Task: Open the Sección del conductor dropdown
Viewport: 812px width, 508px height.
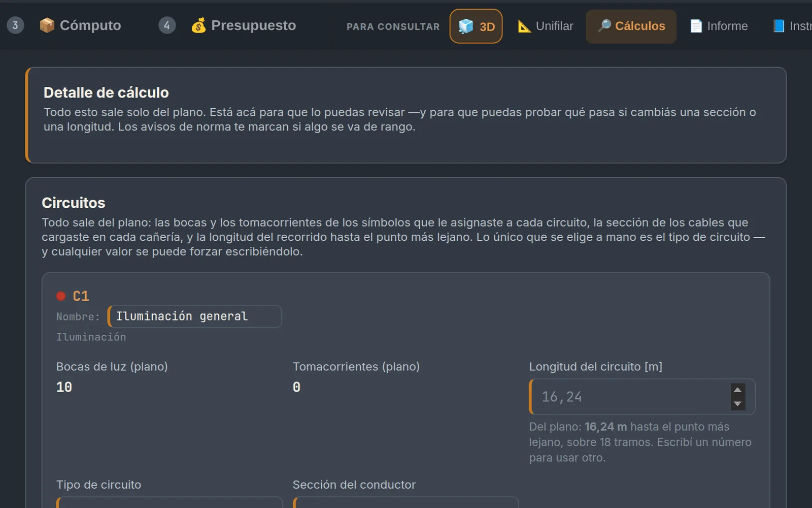Action: tap(405, 502)
